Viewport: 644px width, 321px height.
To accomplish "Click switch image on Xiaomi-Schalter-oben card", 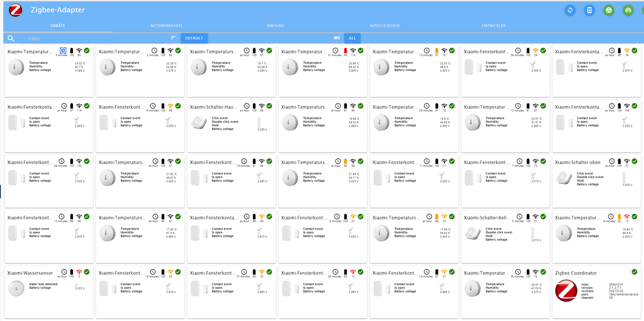I will [564, 178].
